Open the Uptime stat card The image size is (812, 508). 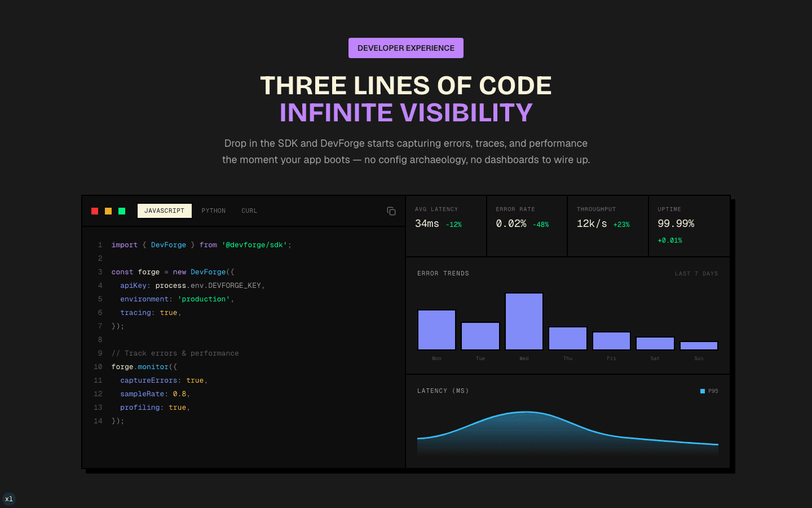689,226
